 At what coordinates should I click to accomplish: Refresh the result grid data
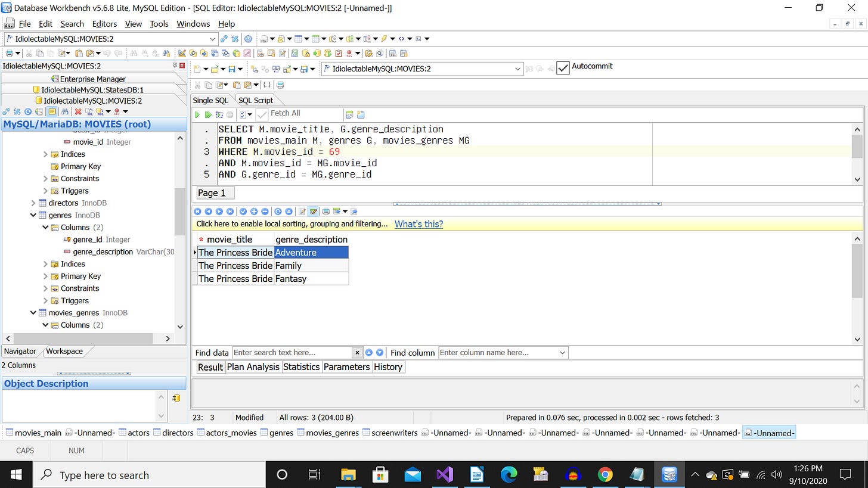[x=278, y=212]
